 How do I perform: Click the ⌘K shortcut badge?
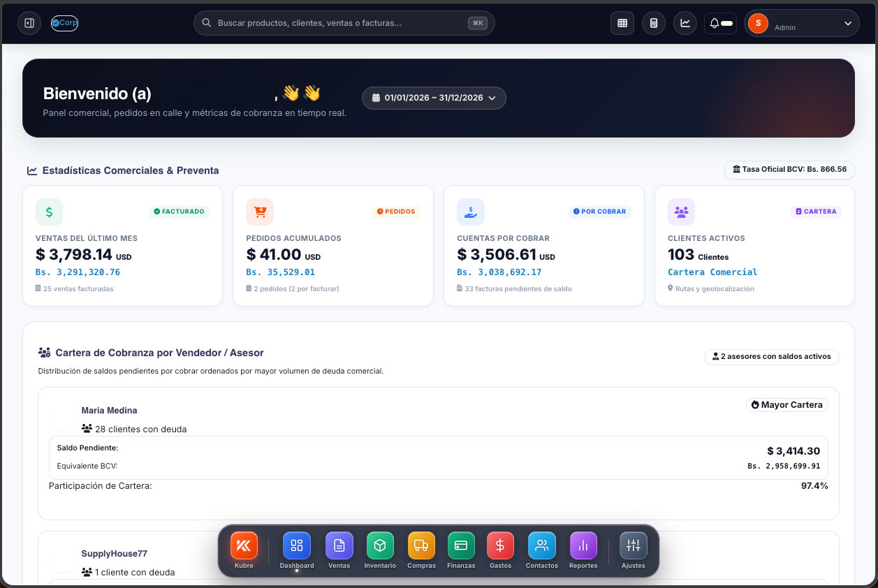[478, 23]
